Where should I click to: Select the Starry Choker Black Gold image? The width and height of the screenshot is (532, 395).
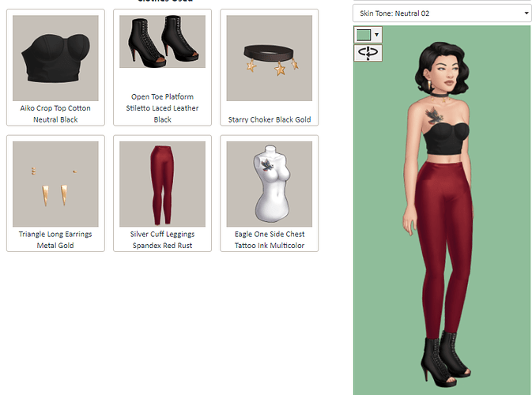tap(270, 58)
